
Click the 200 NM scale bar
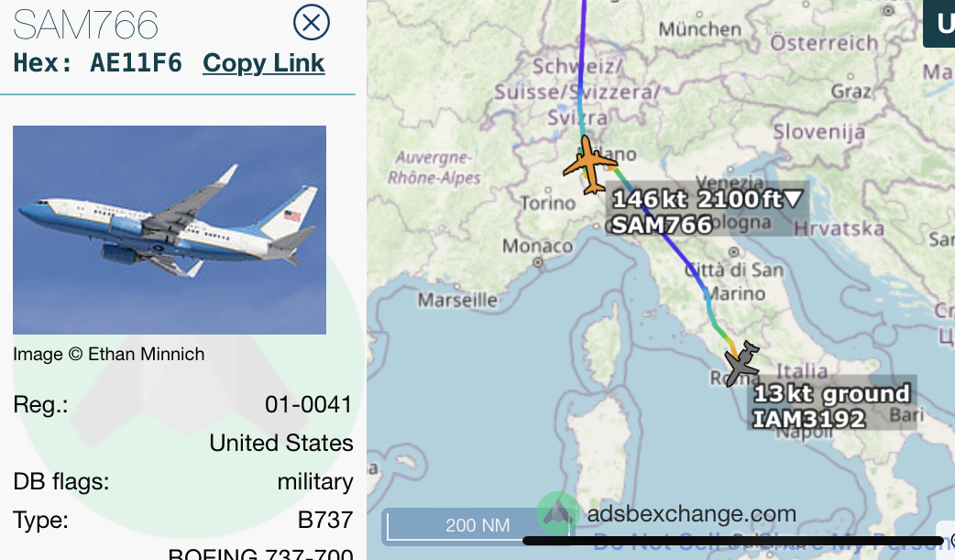coord(477,524)
